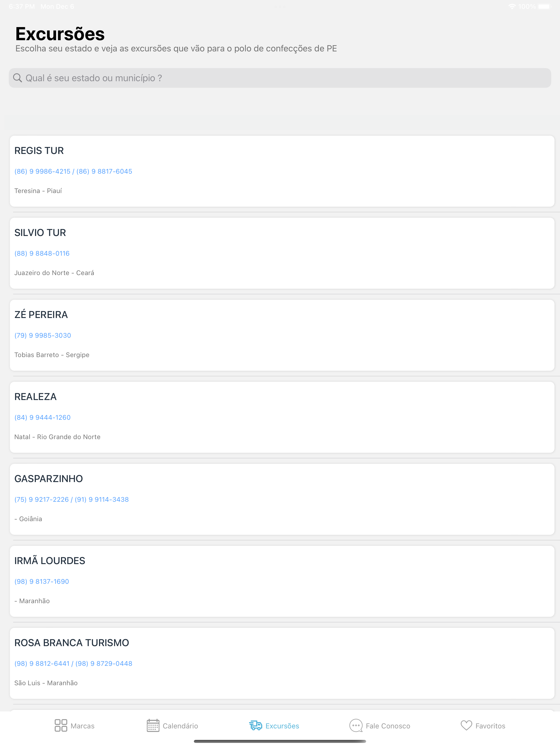
Task: Open the SILVIO TUR card title
Action: (40, 233)
